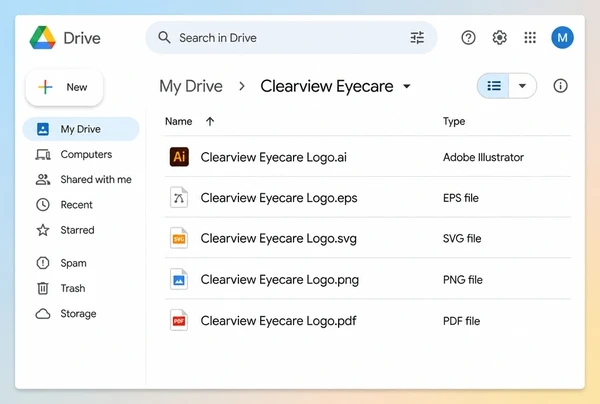Image resolution: width=600 pixels, height=404 pixels.
Task: Show folder details info icon
Action: (x=560, y=86)
